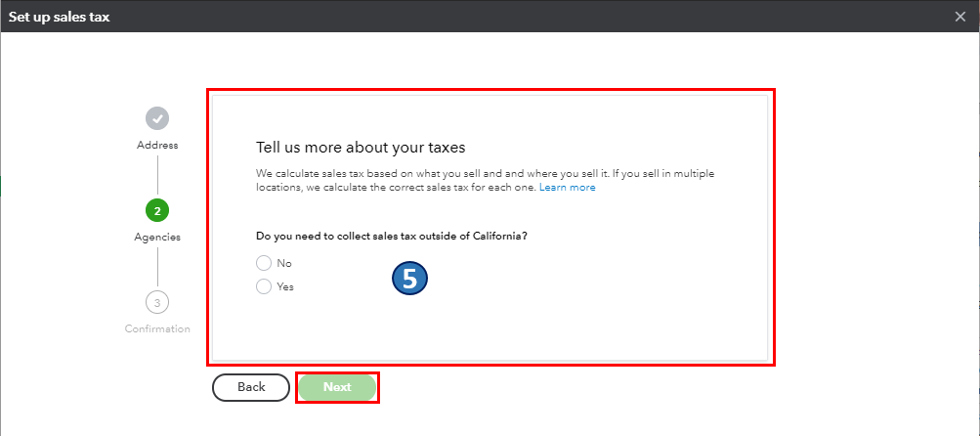Image resolution: width=980 pixels, height=436 pixels.
Task: Select the Yes radio button
Action: (x=263, y=286)
